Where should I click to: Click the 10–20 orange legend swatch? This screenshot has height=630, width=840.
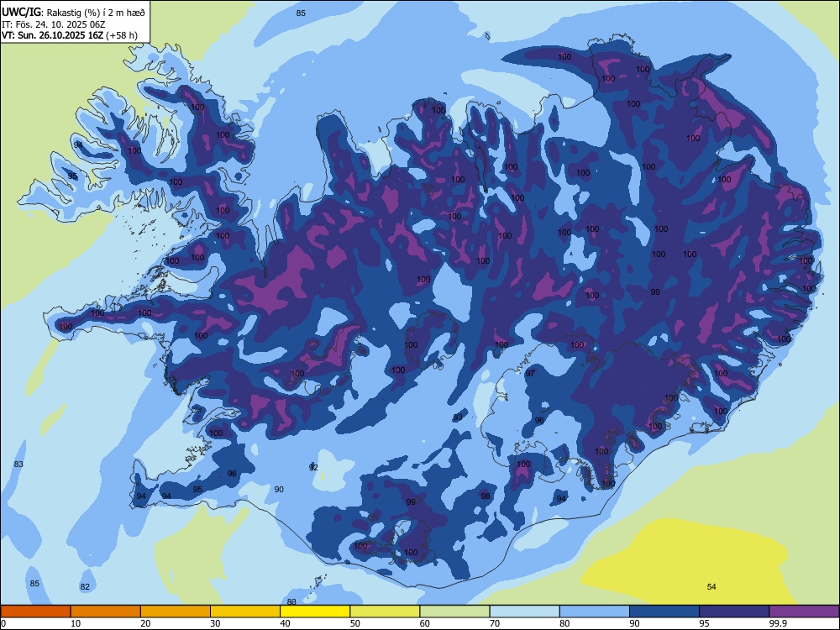tap(106, 612)
